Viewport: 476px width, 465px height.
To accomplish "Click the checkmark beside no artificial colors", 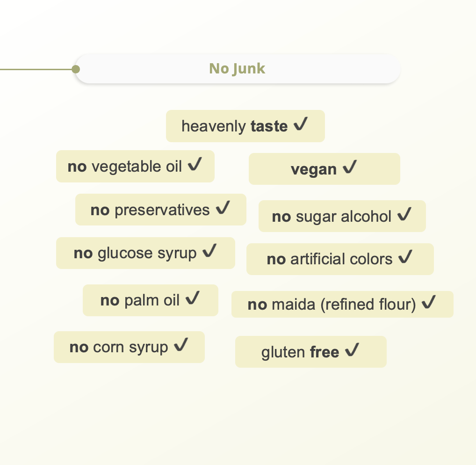I will (x=405, y=257).
